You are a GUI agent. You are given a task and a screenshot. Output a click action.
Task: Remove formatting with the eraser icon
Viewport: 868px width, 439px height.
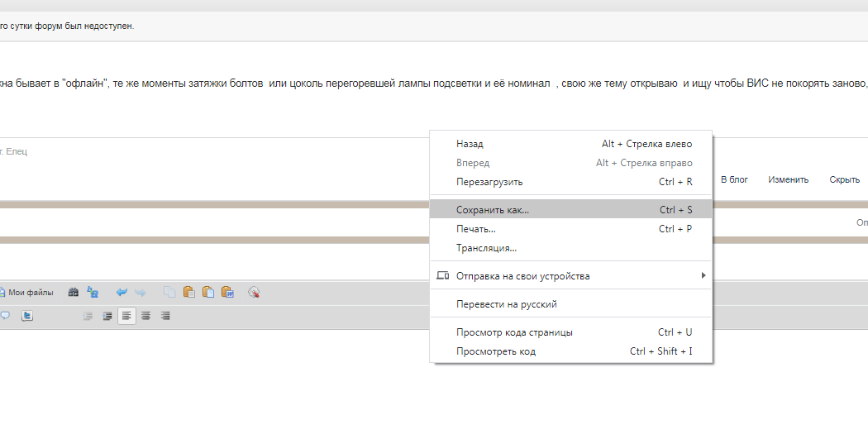(x=254, y=293)
